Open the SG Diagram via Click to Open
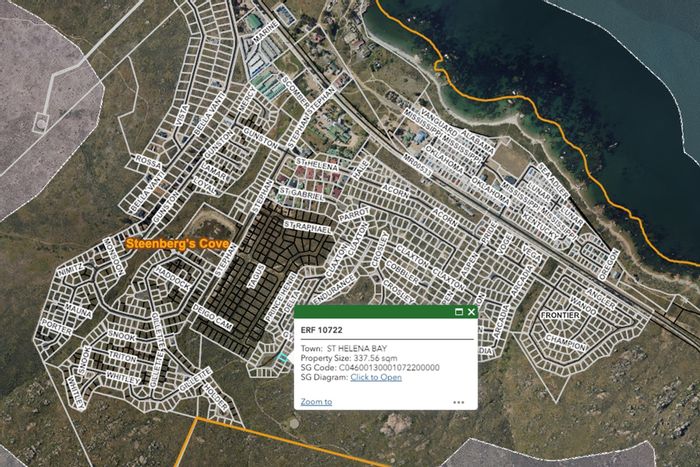 [376, 377]
